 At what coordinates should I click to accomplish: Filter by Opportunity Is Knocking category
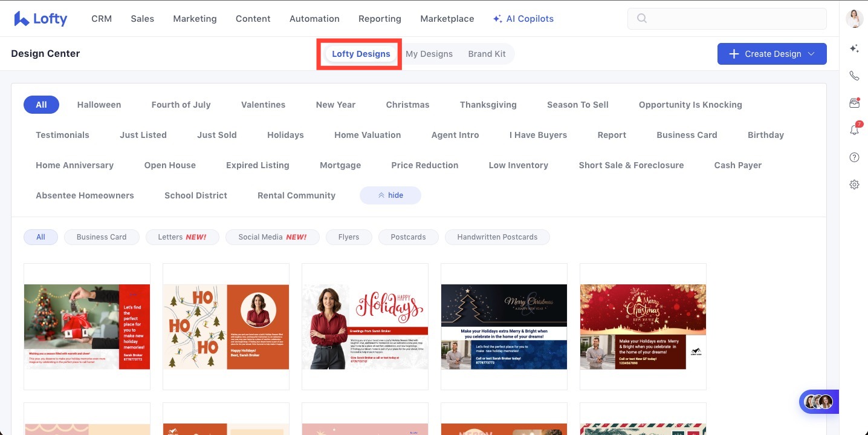tap(690, 105)
